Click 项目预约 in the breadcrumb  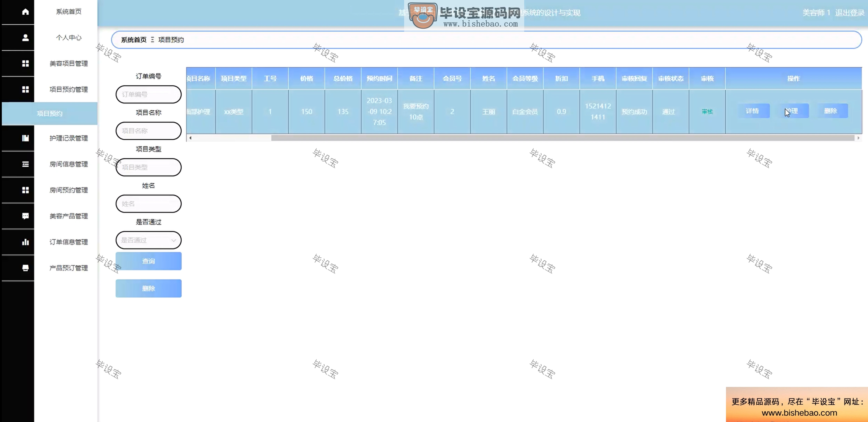(x=171, y=40)
